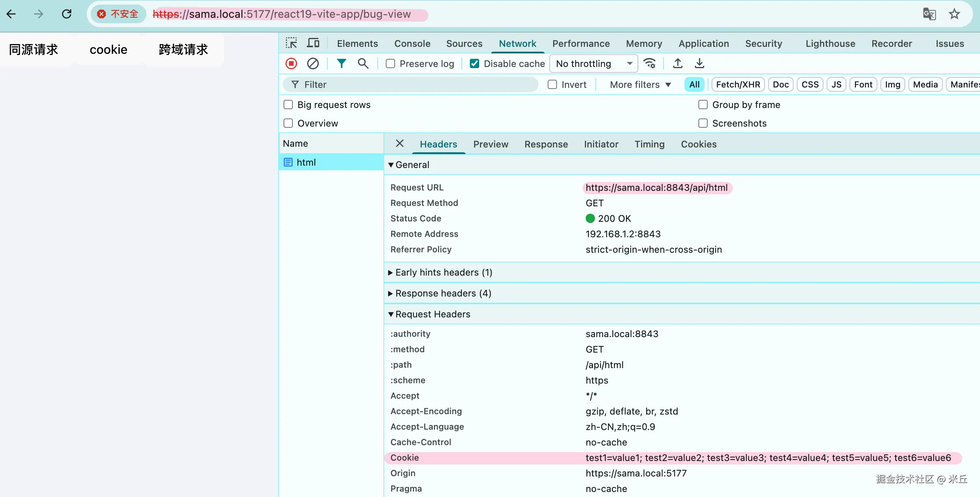The width and height of the screenshot is (980, 497).
Task: Open network conditions wifi-gear icon
Action: 650,63
